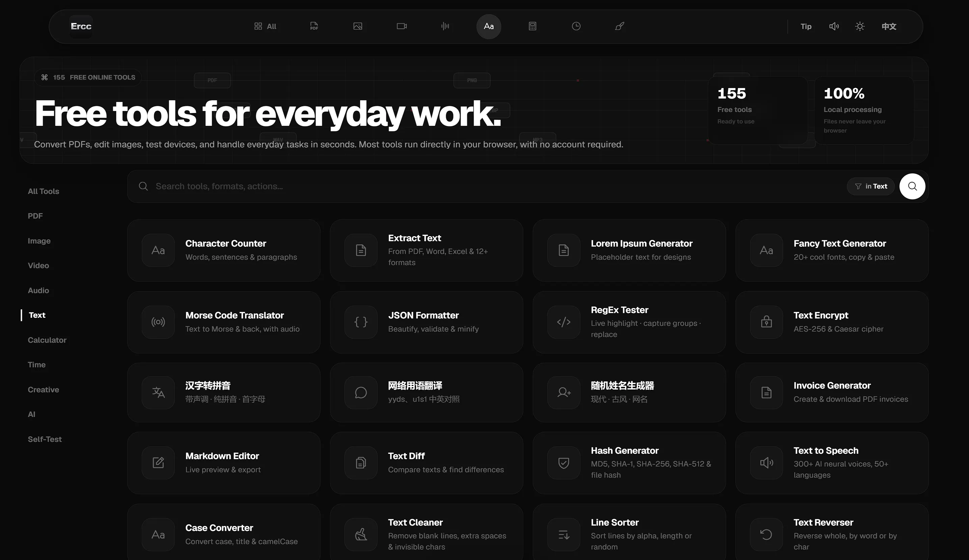Click the 155 Free tools stat card
969x560 pixels.
757,110
